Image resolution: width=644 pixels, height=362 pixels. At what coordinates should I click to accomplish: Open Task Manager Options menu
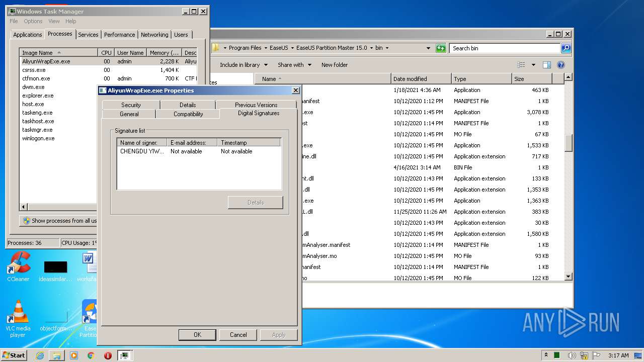[33, 21]
